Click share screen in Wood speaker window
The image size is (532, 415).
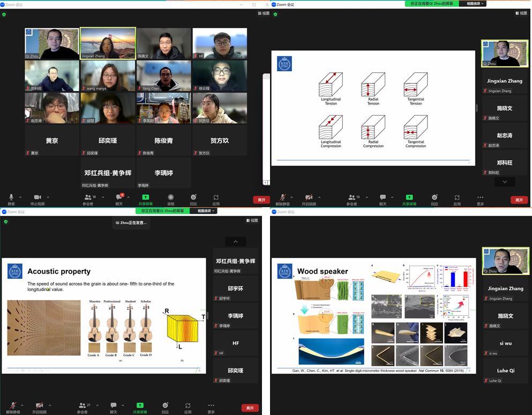pos(409,406)
